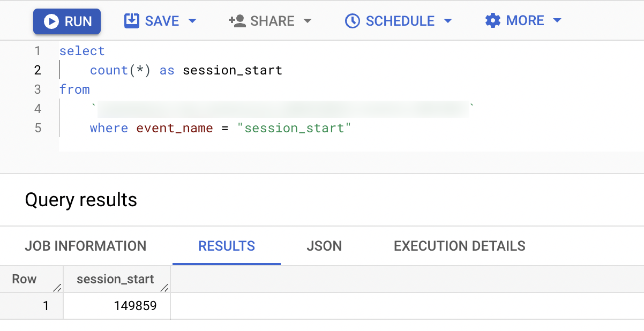Open the JSON tab
The height and width of the screenshot is (331, 644).
click(324, 246)
